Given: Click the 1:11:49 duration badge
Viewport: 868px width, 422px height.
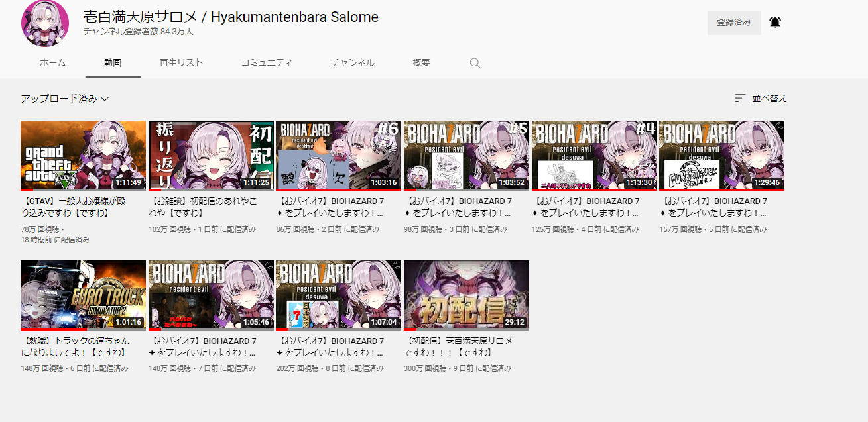Looking at the screenshot, I should click(128, 182).
